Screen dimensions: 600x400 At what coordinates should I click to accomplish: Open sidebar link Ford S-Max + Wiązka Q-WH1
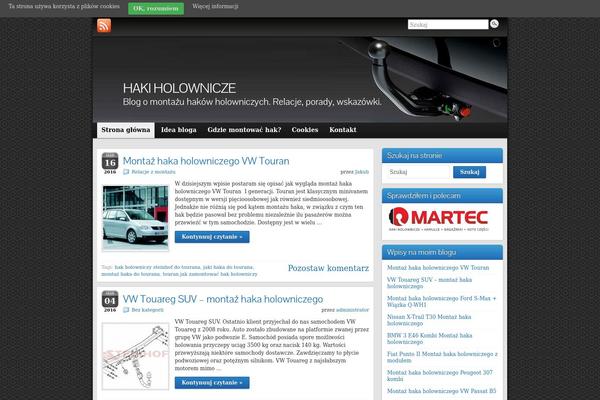pos(441,301)
